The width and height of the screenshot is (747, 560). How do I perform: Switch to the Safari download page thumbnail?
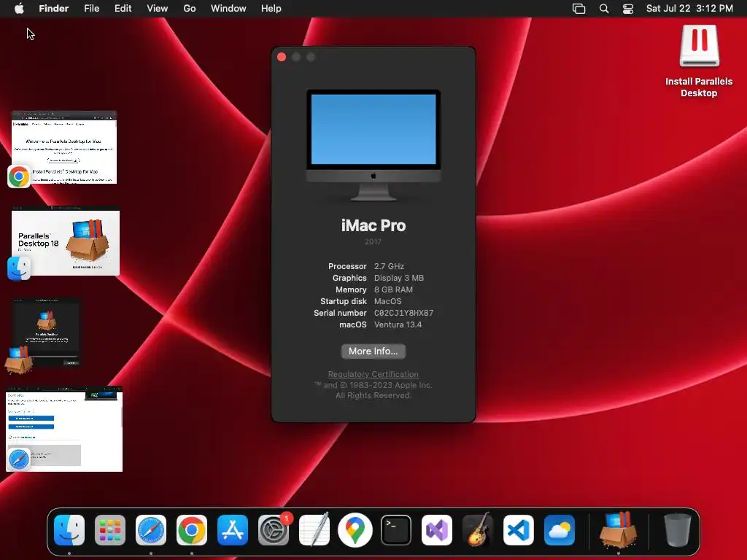pyautogui.click(x=64, y=429)
